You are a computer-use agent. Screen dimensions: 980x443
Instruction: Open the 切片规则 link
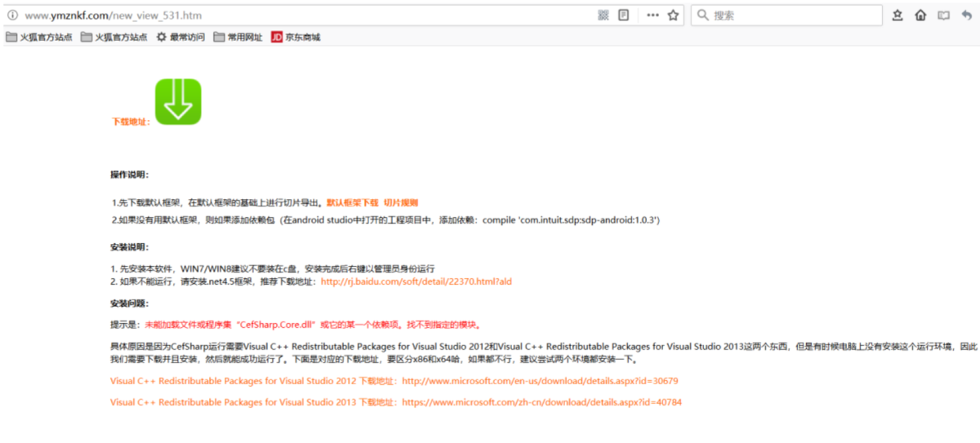[x=401, y=202]
